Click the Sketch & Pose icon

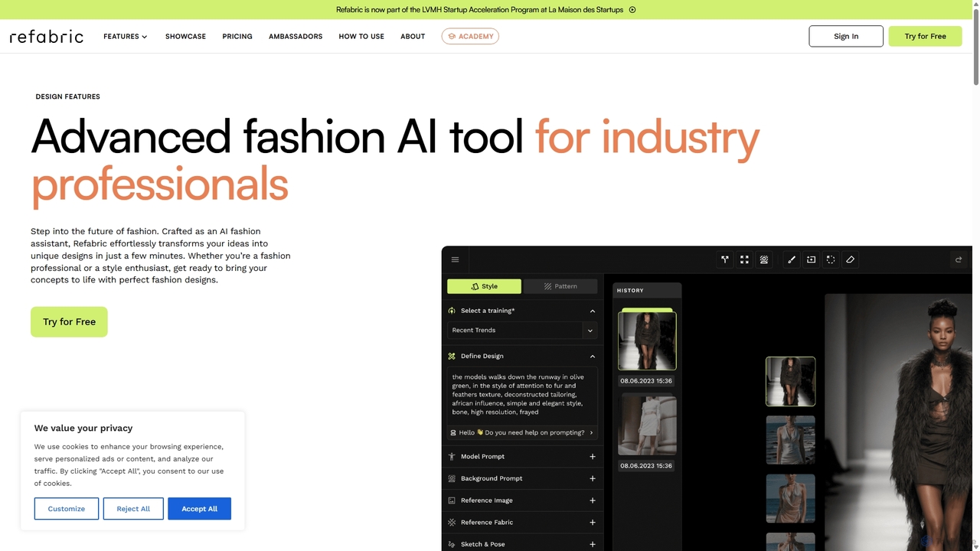(x=452, y=544)
